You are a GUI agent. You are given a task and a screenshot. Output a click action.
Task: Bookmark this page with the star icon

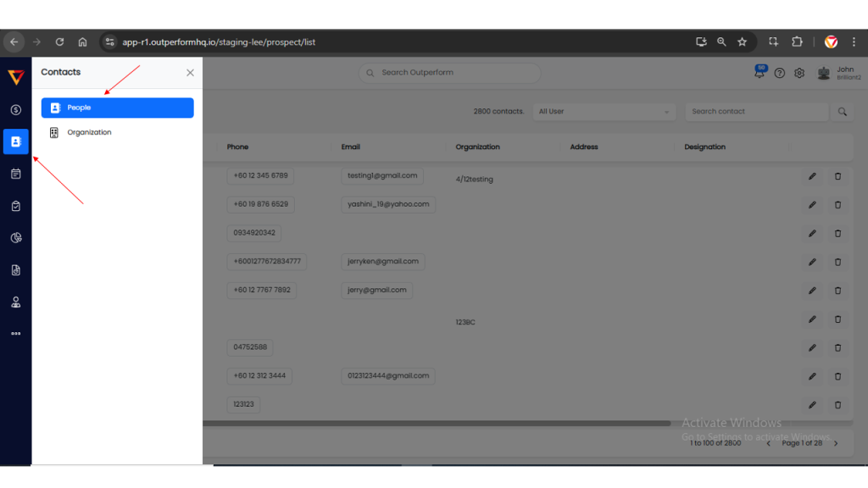pos(743,42)
